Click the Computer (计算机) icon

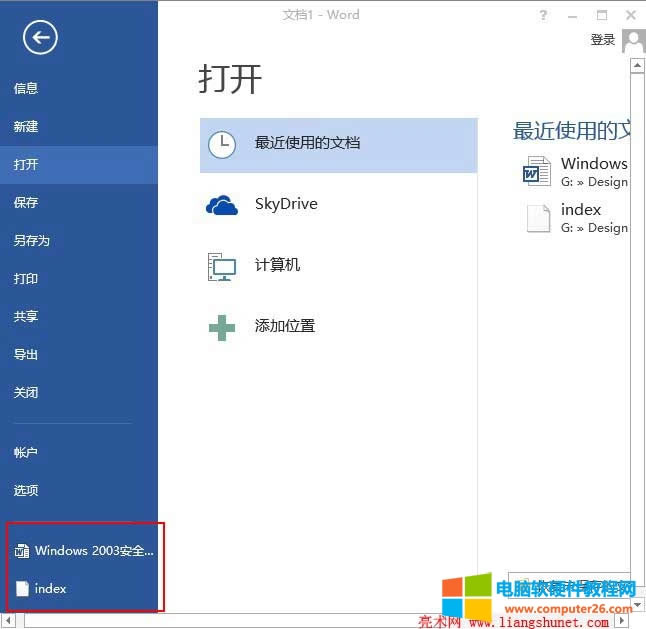click(221, 266)
